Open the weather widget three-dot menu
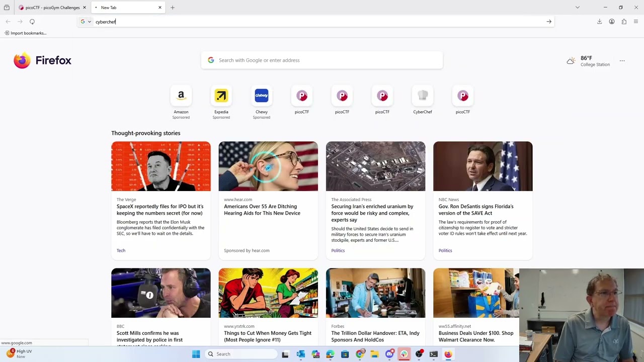This screenshot has height=362, width=644. click(622, 61)
